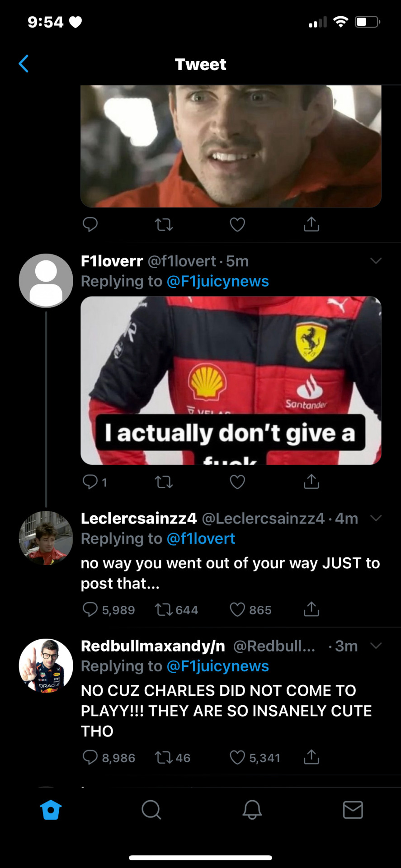This screenshot has height=868, width=401.
Task: Go back using the blue arrow
Action: click(24, 64)
